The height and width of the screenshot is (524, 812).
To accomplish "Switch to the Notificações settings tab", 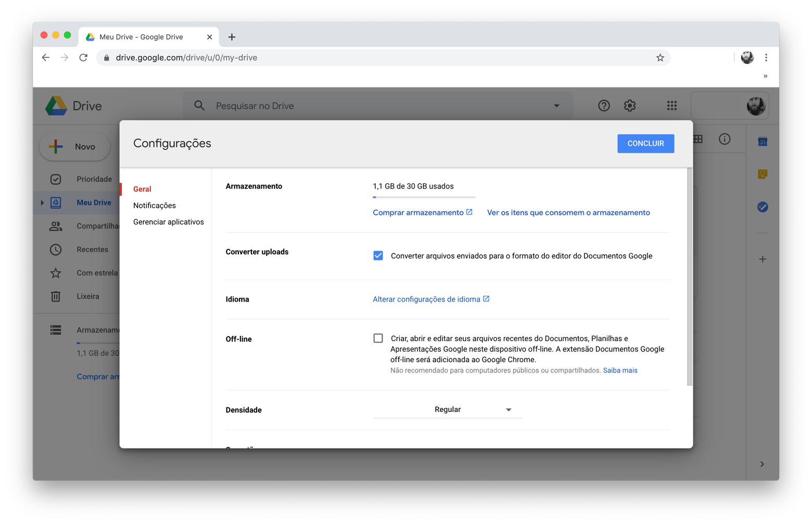I will (155, 206).
